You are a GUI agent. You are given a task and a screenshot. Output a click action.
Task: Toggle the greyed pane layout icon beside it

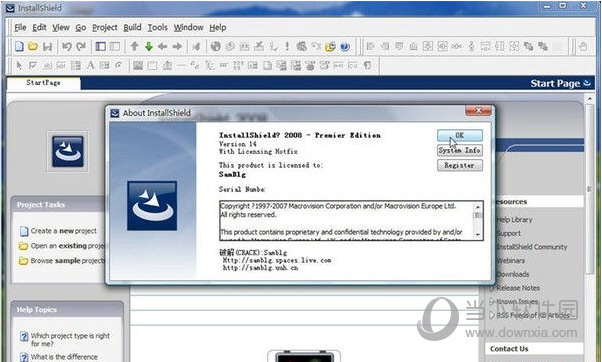(114, 47)
